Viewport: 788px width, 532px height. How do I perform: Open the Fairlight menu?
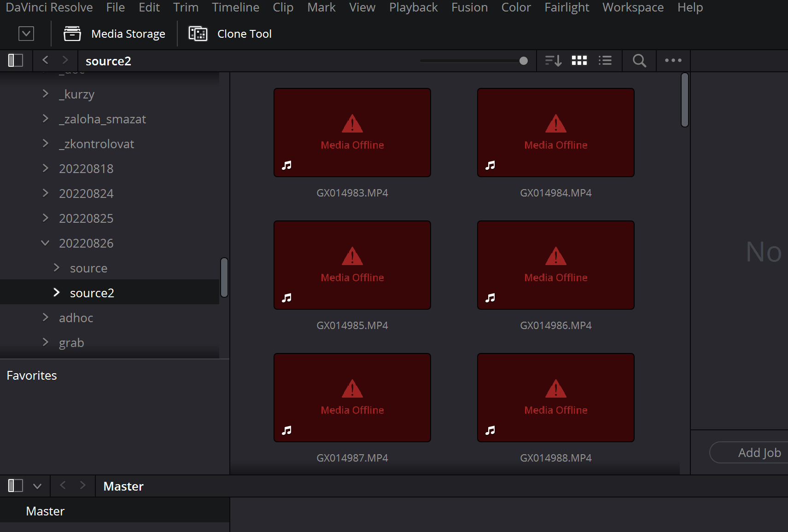[x=566, y=7]
